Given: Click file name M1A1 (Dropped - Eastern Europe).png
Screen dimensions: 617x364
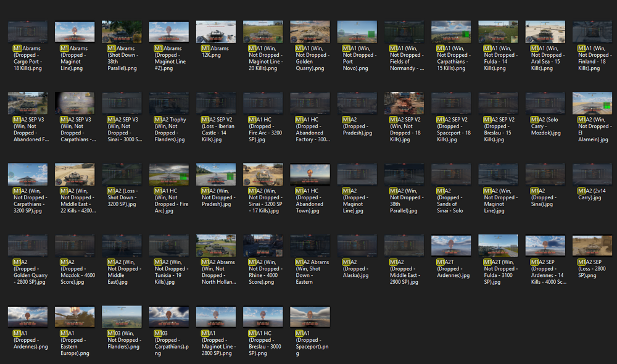Looking at the screenshot, I should pyautogui.click(x=75, y=343).
